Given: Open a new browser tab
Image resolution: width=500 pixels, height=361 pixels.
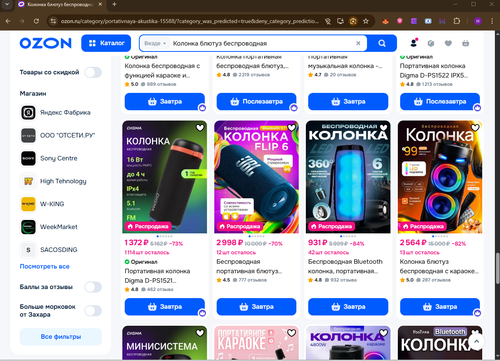Looking at the screenshot, I should click(x=114, y=4).
